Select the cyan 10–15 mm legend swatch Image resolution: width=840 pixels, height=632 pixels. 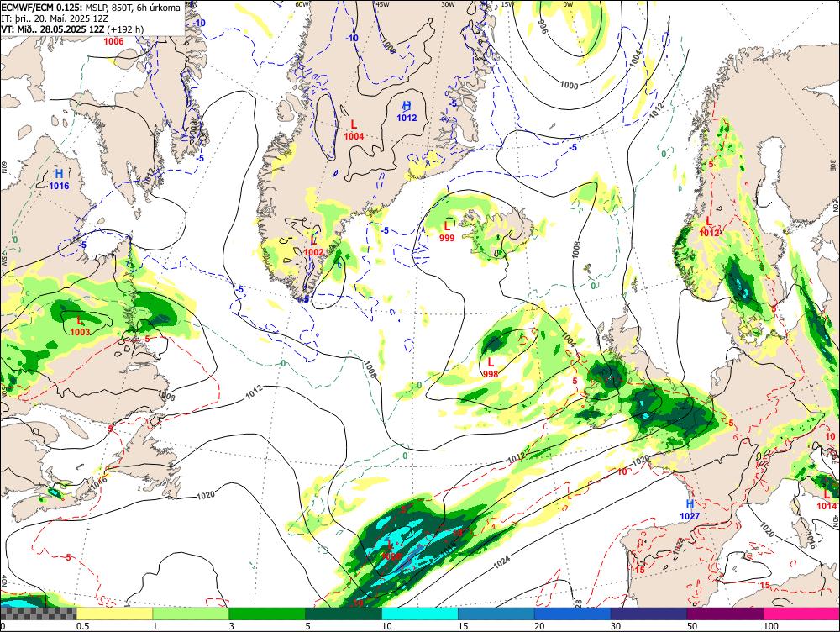click(x=419, y=614)
